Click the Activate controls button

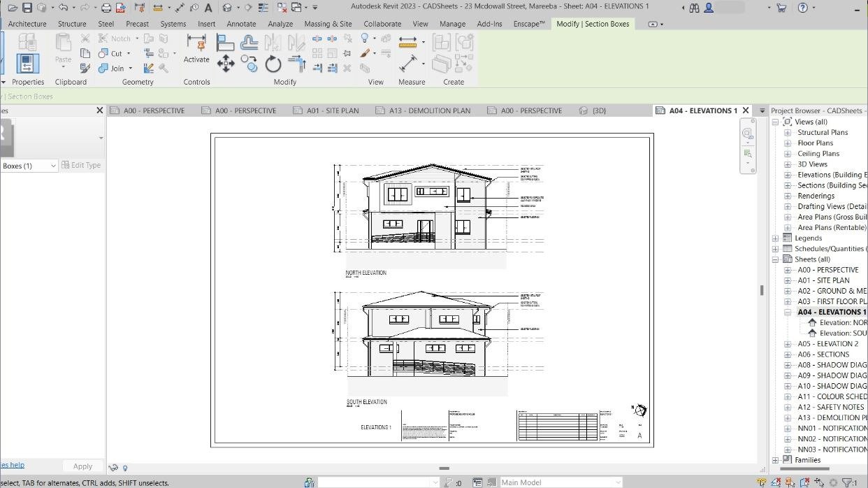pyautogui.click(x=196, y=49)
